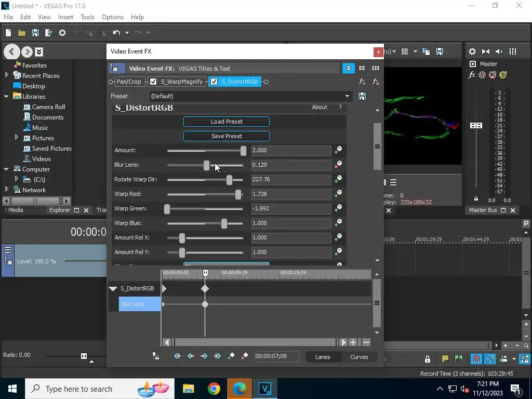Delete keyframe button
The width and height of the screenshot is (532, 399).
point(244,356)
